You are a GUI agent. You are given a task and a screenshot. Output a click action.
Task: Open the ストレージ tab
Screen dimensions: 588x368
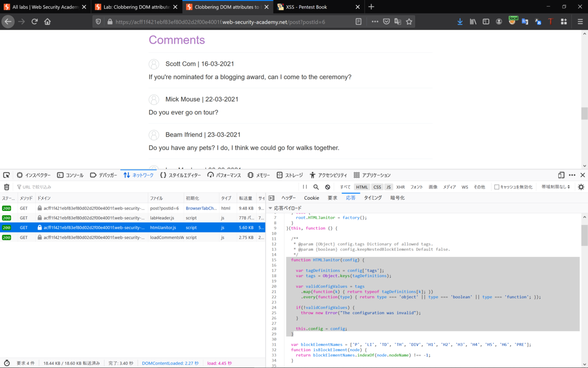[x=290, y=175]
